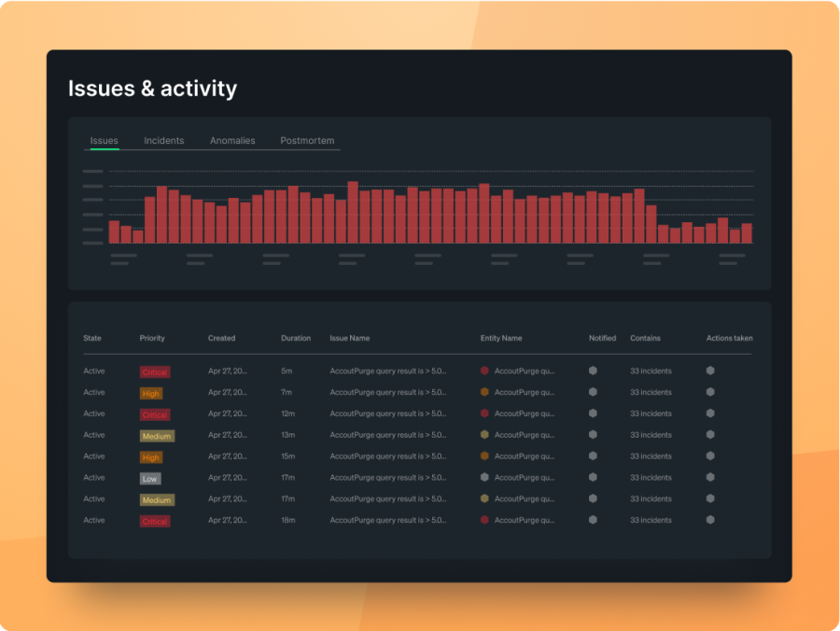Click the Low priority badge
Image resolution: width=840 pixels, height=631 pixels.
click(150, 479)
